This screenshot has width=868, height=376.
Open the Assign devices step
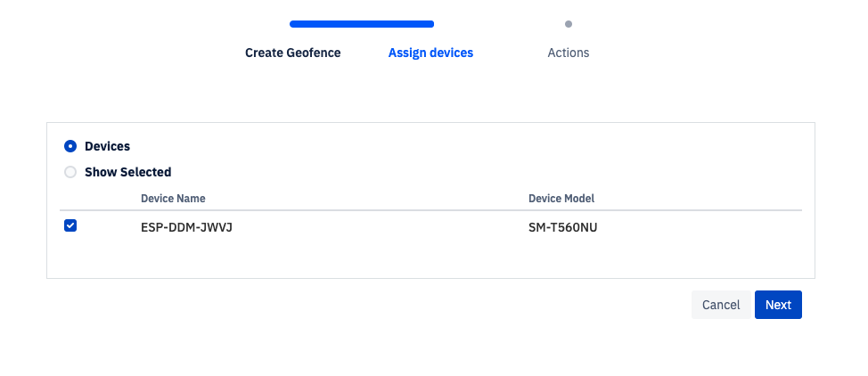coord(430,53)
